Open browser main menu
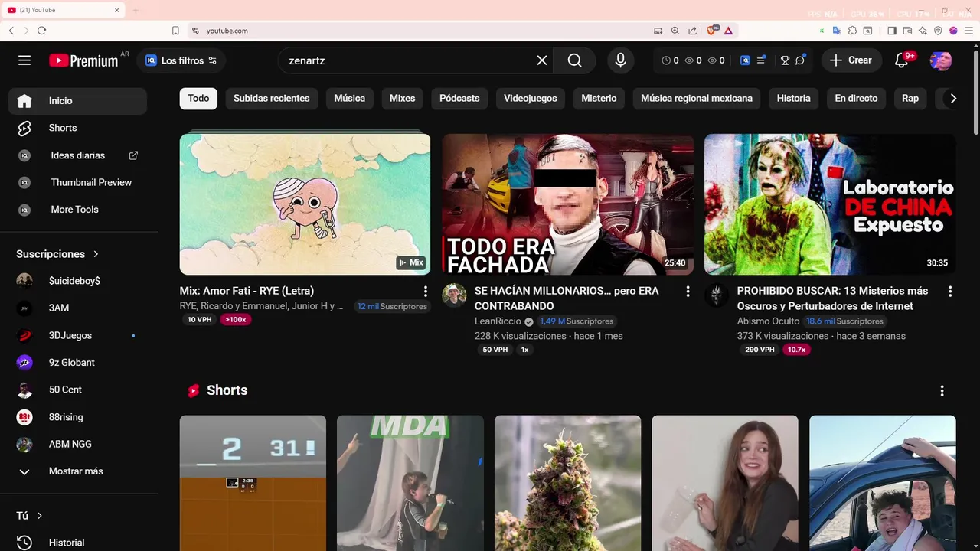Viewport: 980px width, 551px height. [x=968, y=31]
